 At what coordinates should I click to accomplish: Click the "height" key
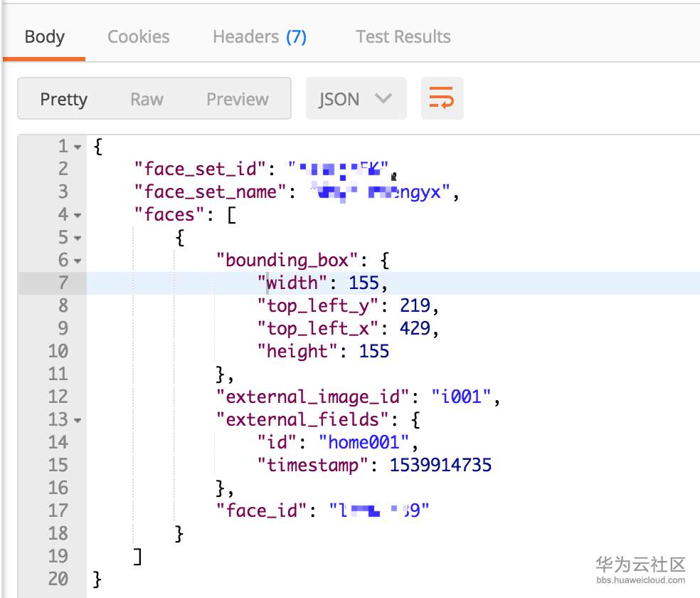point(297,352)
